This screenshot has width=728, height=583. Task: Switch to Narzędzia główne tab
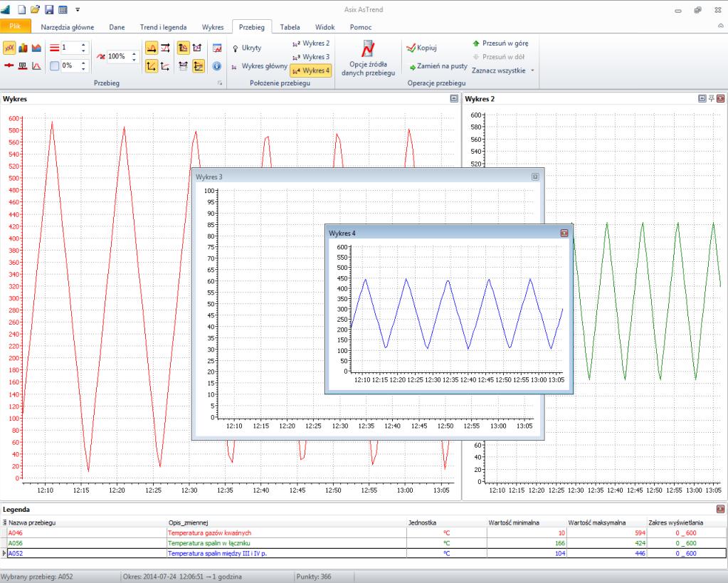point(68,27)
